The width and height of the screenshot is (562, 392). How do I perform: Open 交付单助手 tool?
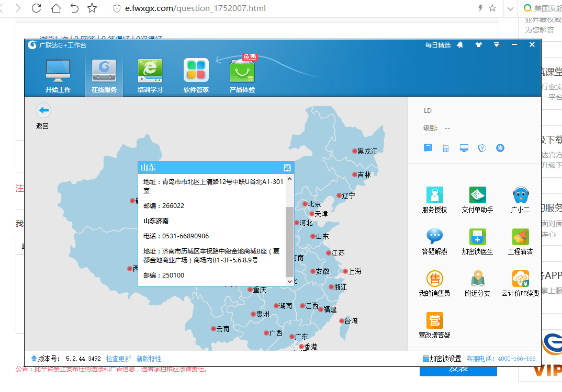click(x=477, y=200)
